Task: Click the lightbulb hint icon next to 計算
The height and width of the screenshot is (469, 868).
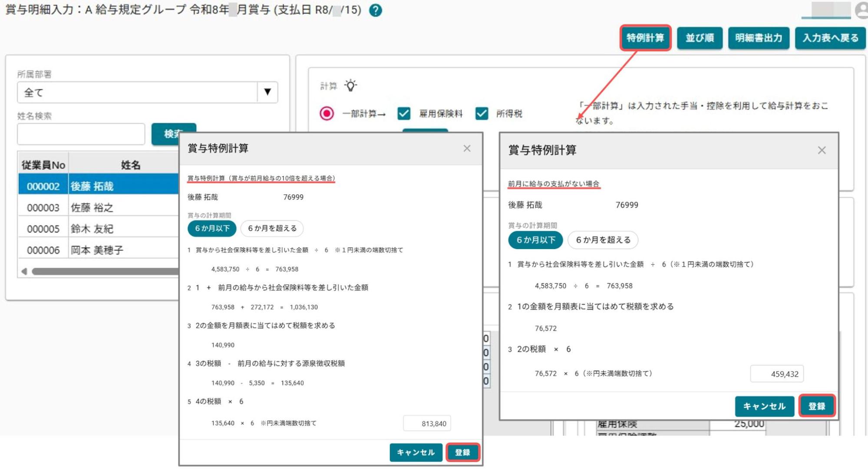Action: [350, 86]
